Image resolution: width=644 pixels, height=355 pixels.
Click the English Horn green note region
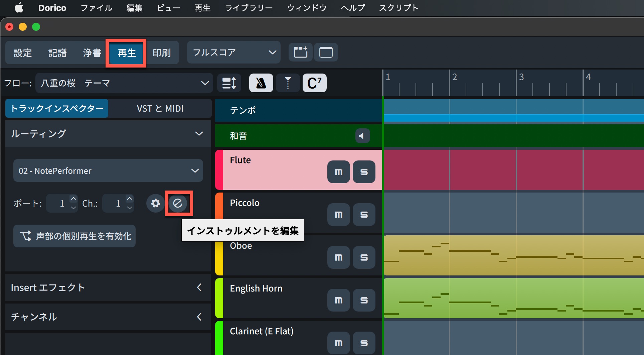coord(514,298)
